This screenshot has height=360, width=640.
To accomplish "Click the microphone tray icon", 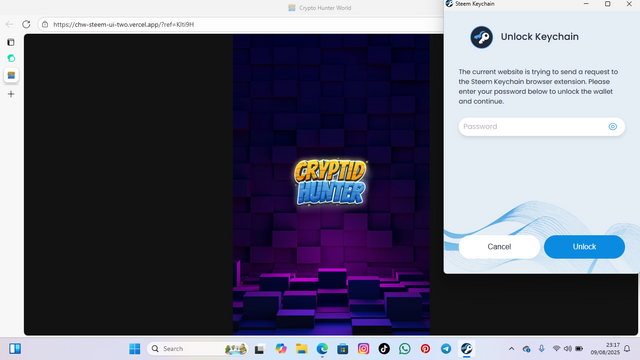I will pyautogui.click(x=542, y=349).
